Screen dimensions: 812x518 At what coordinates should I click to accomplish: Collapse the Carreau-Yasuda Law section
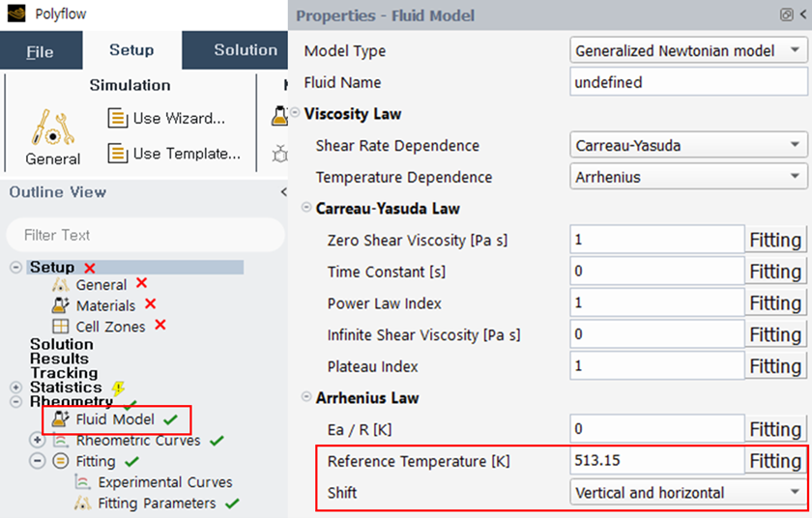[x=307, y=208]
